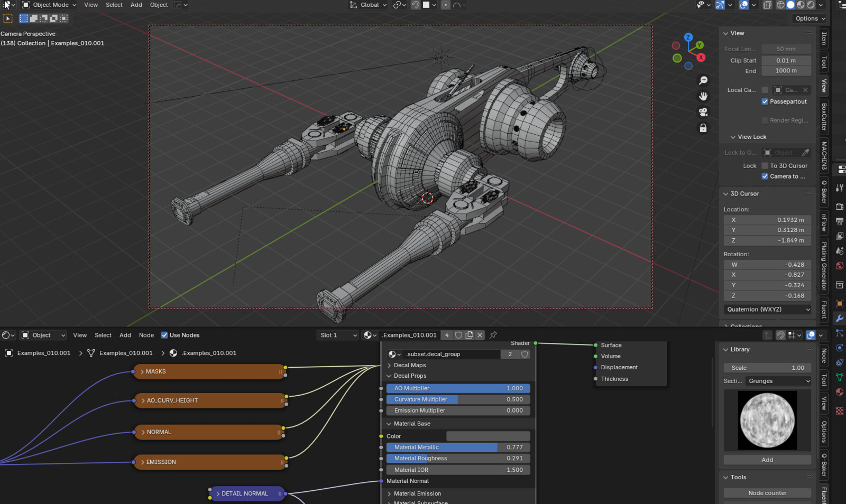Open the Modifiers wrench properties tab
Viewport: 846px width, 504px height.
click(x=840, y=318)
